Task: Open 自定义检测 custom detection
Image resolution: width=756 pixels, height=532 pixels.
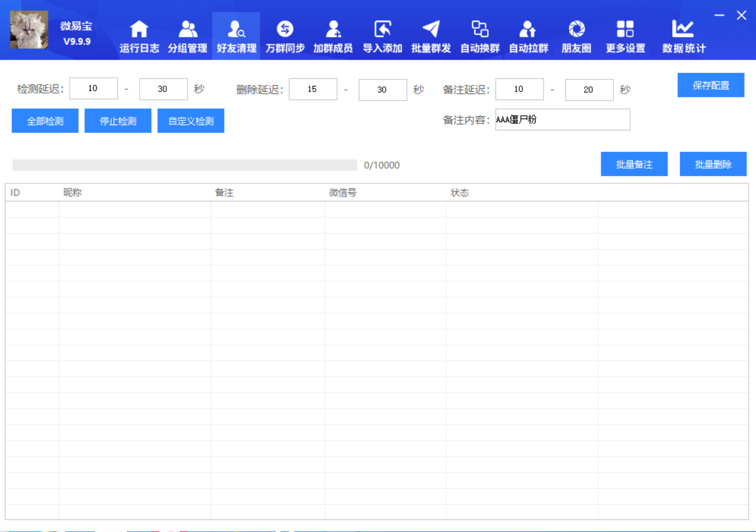Action: 191,120
